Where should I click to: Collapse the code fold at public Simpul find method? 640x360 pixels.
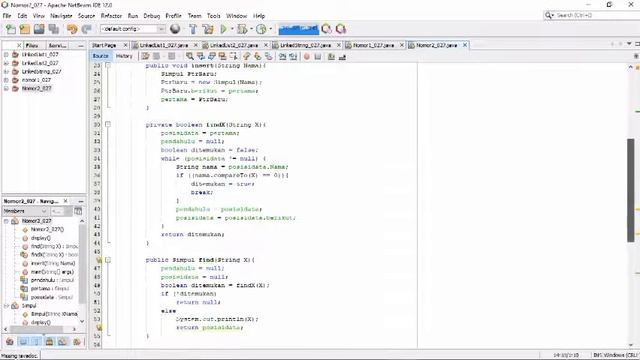click(x=108, y=260)
